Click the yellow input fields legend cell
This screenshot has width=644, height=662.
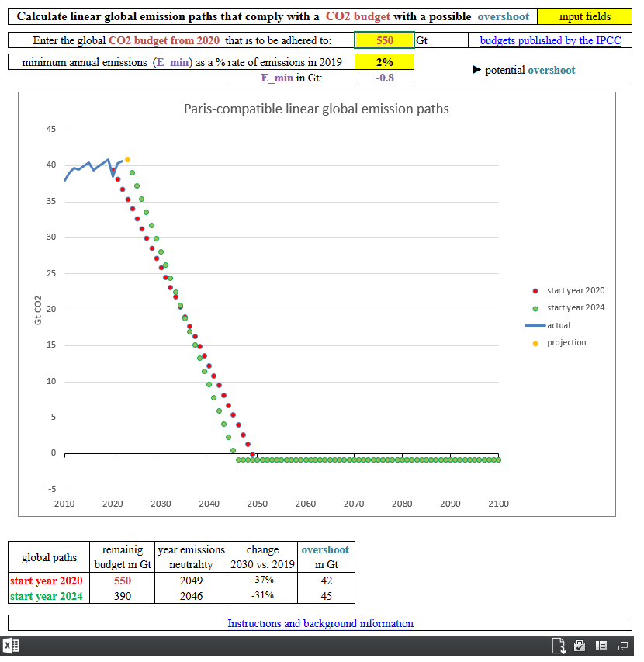coord(584,16)
